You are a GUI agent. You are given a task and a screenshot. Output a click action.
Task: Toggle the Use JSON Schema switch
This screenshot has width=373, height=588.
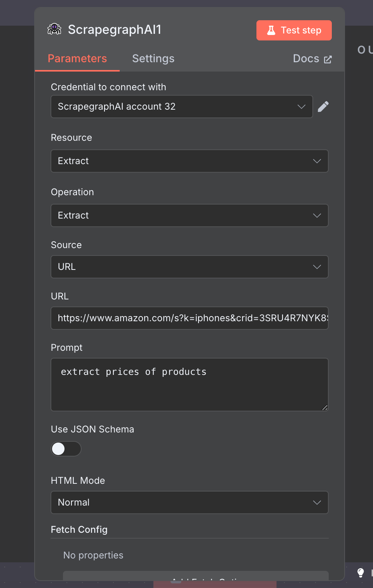pyautogui.click(x=66, y=449)
